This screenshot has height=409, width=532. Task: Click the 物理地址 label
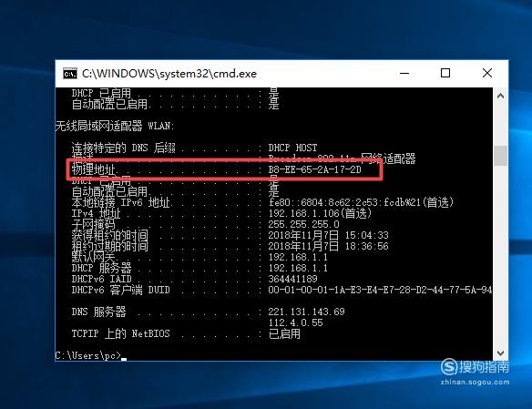coord(94,169)
